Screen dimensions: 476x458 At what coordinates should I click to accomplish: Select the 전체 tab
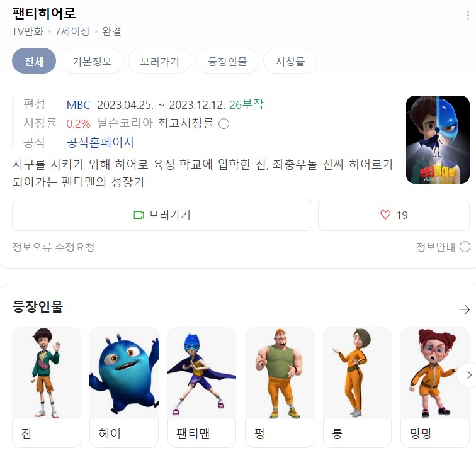pos(34,61)
